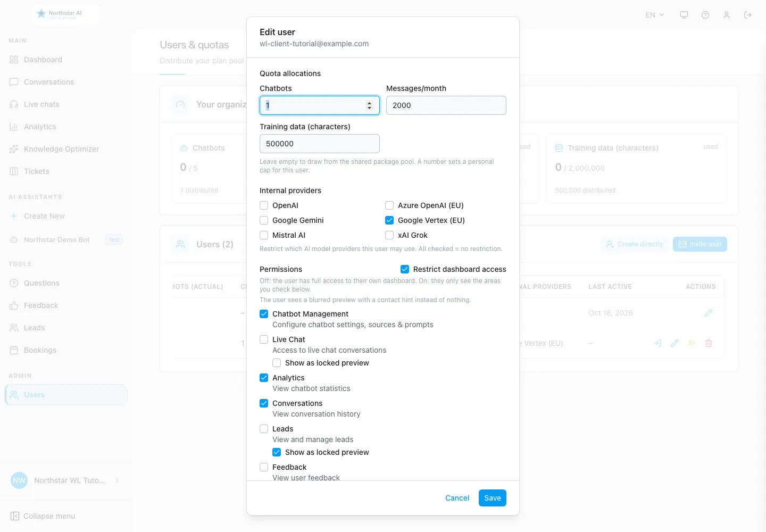766x532 pixels.
Task: Uncheck the Analytics permission checkbox
Action: 264,378
